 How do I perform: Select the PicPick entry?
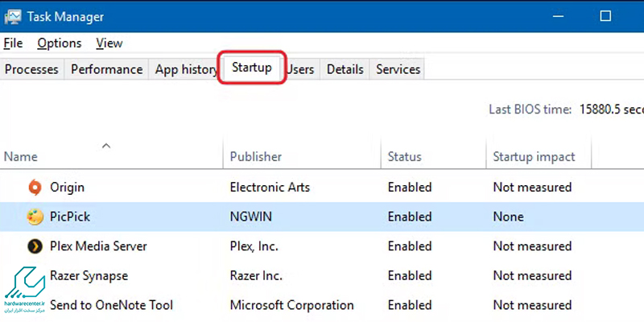[x=70, y=217]
